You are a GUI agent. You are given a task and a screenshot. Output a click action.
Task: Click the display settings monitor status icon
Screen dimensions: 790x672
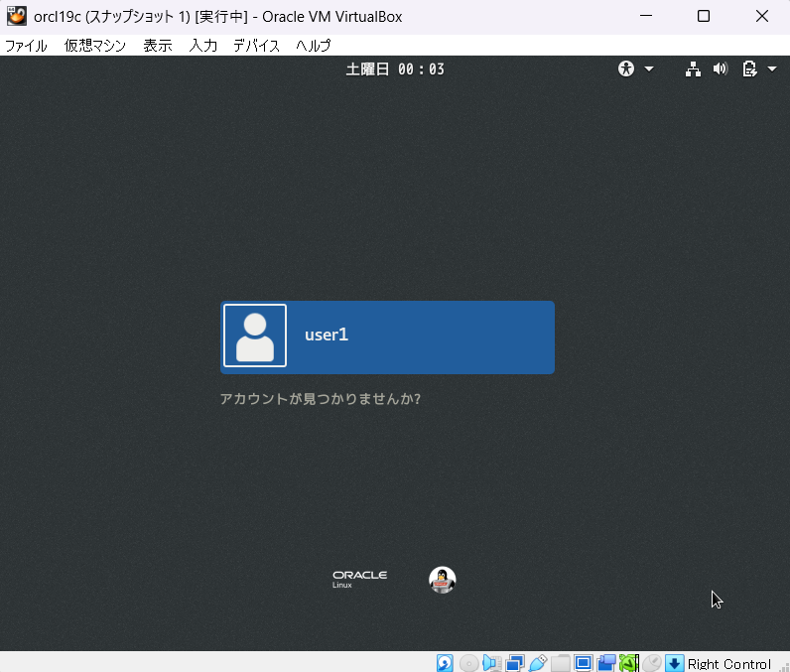pyautogui.click(x=584, y=663)
